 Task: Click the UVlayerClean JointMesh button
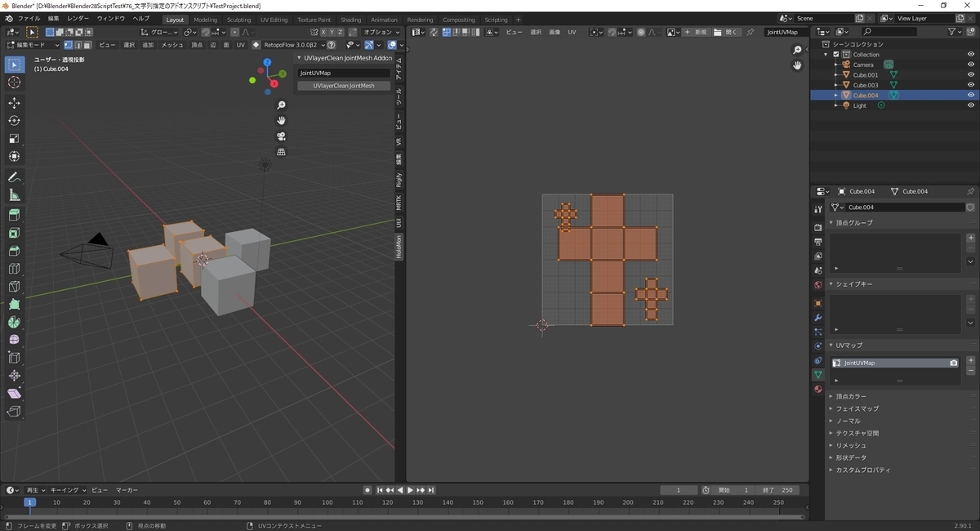pos(344,86)
